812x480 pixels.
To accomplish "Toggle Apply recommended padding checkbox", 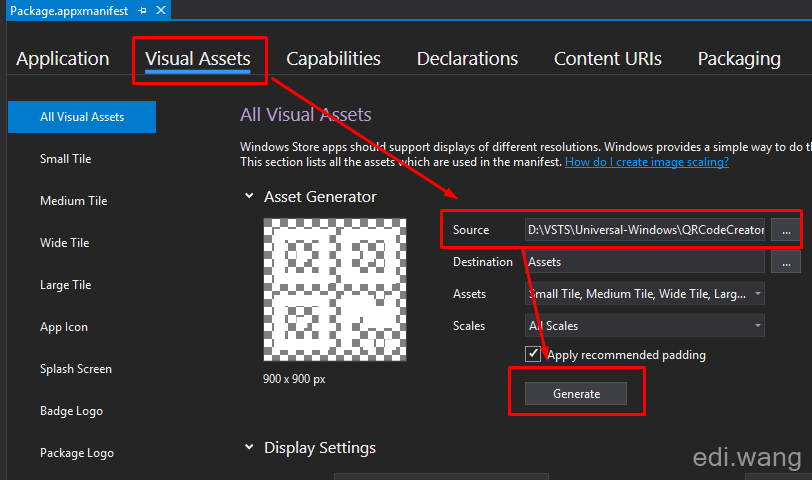I will (x=533, y=354).
